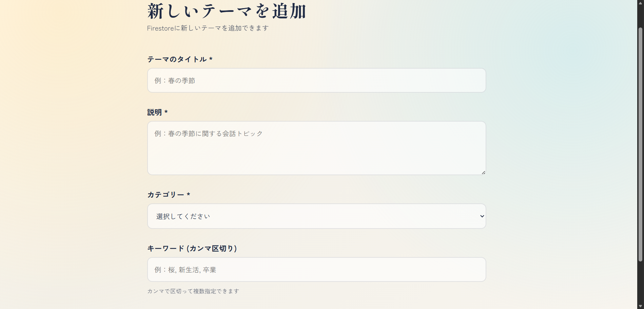Open the カテゴリー select dropdown
This screenshot has height=309, width=644.
[x=316, y=216]
